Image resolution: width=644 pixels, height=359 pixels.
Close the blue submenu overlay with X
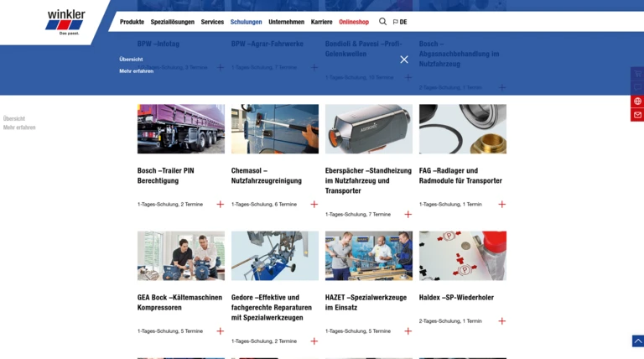(x=404, y=60)
